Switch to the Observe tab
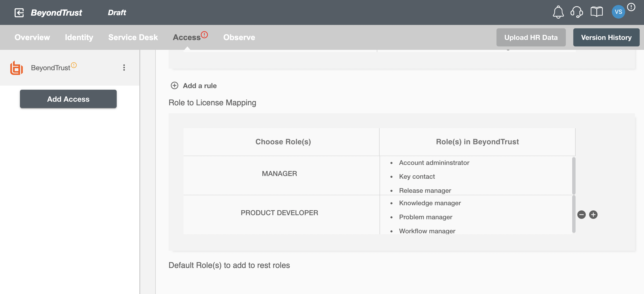Viewport: 644px width, 294px height. pyautogui.click(x=239, y=37)
